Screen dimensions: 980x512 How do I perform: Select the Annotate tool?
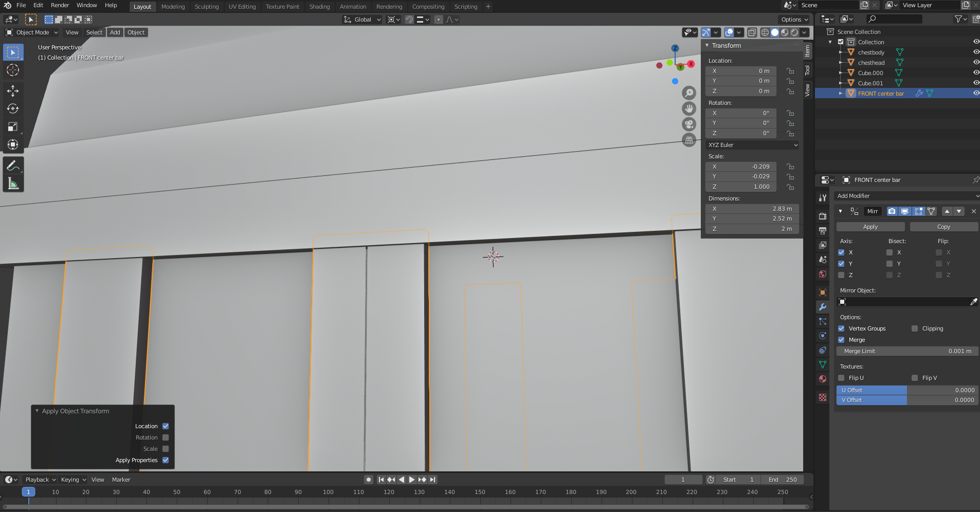(x=13, y=166)
